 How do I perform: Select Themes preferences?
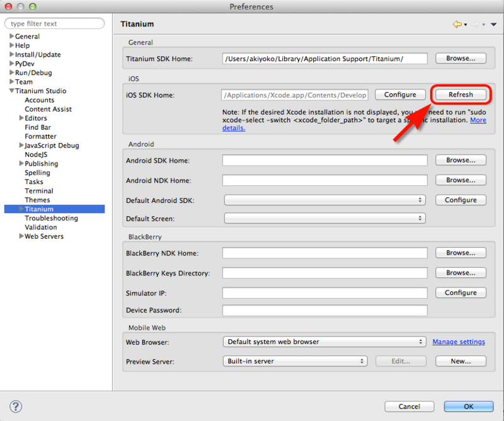point(37,200)
